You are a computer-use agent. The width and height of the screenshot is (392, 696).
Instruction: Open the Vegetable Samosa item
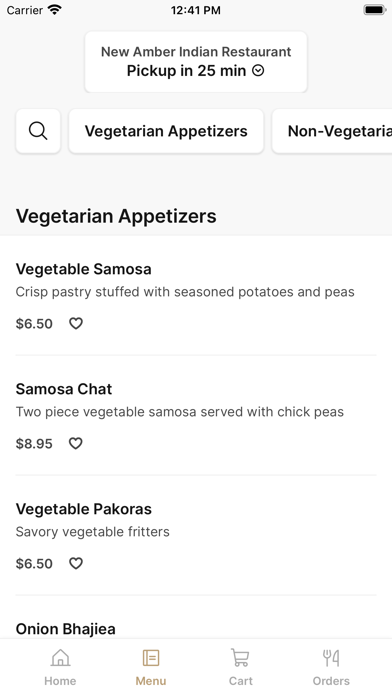196,295
